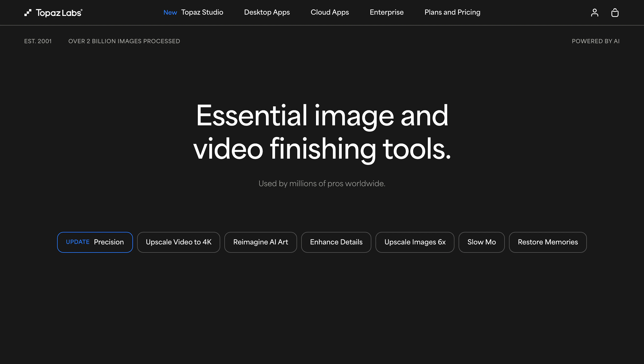The height and width of the screenshot is (364, 644).
Task: Click the Topaz Labs logo
Action: pos(53,13)
